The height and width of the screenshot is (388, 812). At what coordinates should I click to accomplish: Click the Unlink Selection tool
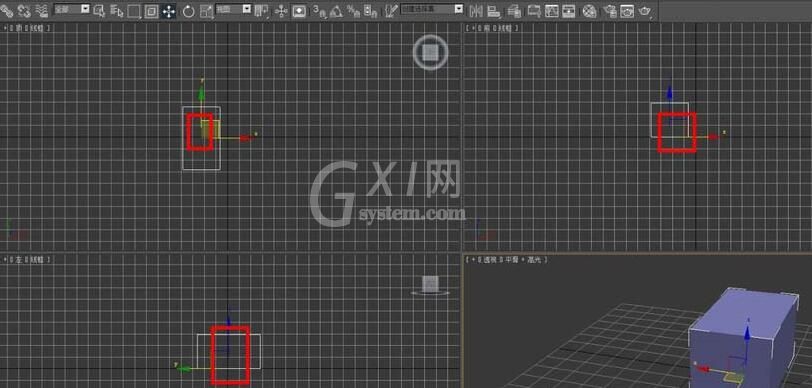point(24,10)
